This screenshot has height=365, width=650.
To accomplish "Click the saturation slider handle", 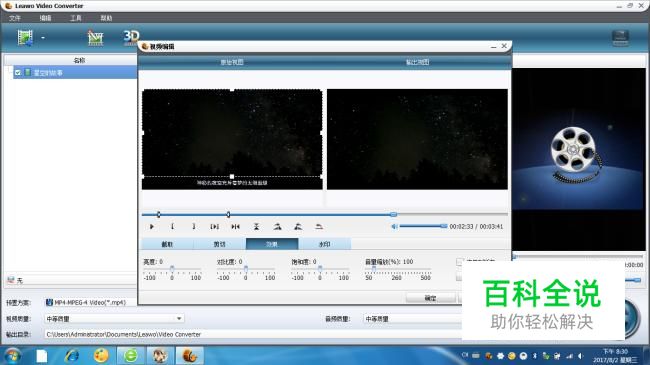I will 320,269.
